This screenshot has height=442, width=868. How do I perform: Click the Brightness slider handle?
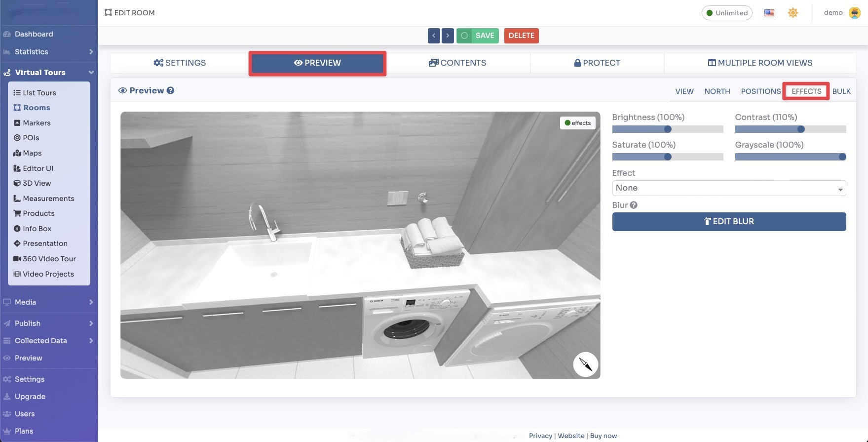coord(668,129)
